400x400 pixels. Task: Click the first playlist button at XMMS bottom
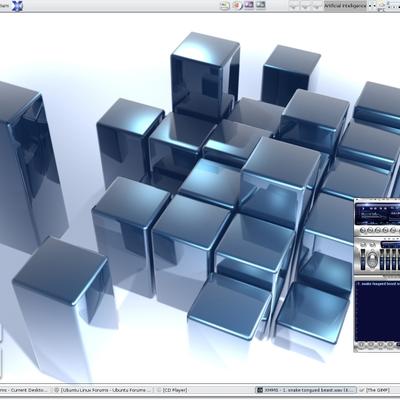point(361,345)
